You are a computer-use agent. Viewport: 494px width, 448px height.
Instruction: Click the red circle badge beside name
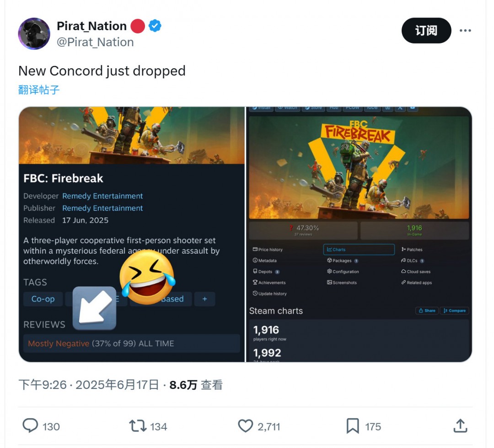[138, 27]
